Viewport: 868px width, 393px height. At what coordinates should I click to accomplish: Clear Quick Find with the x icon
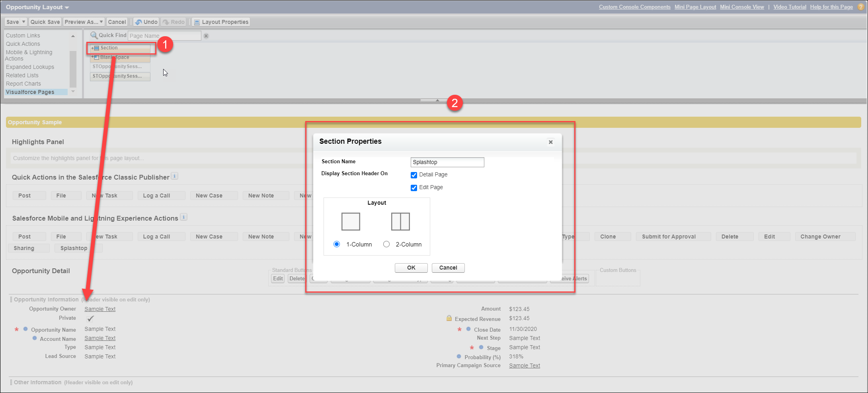(x=206, y=36)
